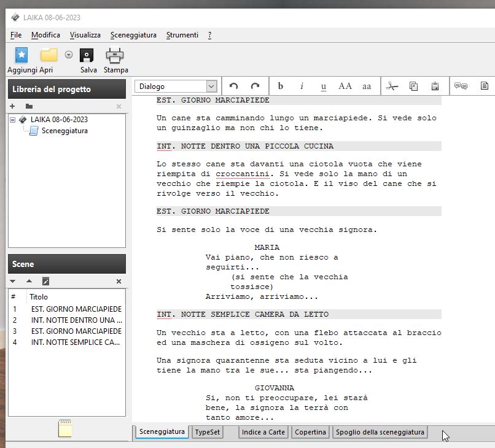The image size is (495, 448).
Task: Open the File menu
Action: tap(16, 35)
